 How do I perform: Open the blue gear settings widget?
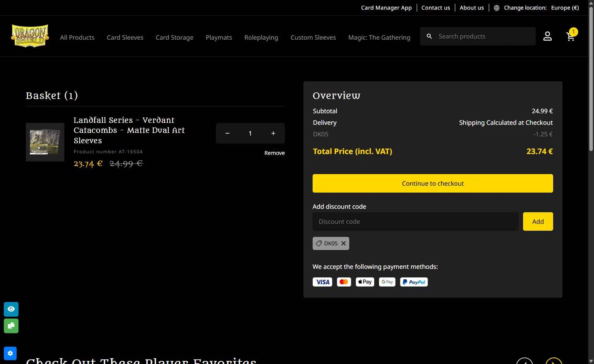click(x=10, y=353)
